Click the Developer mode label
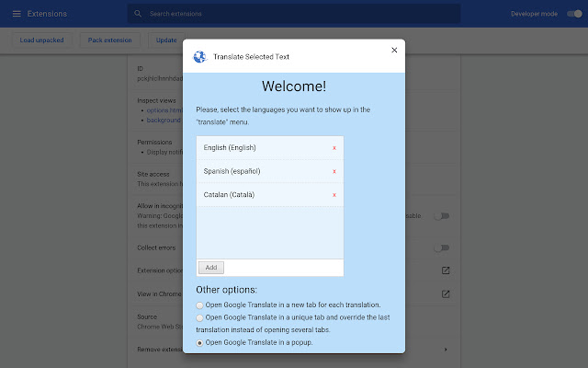588x368 pixels. click(534, 14)
